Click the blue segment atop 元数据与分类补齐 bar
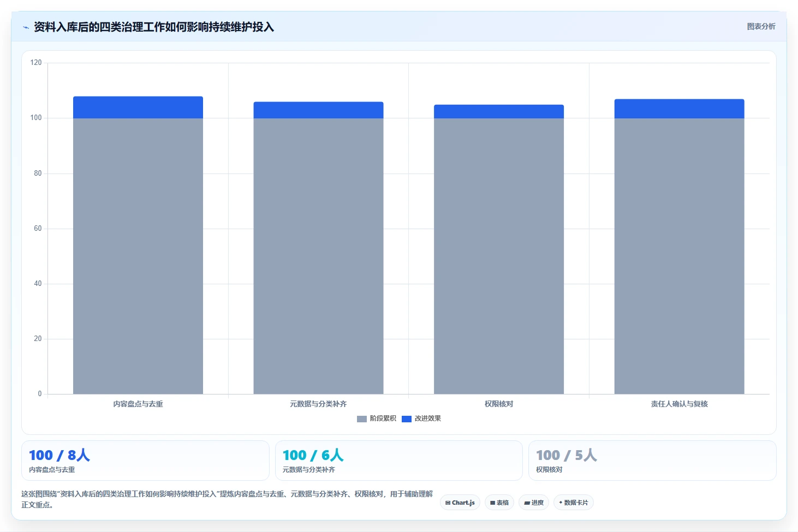This screenshot has height=532, width=798. 318,110
